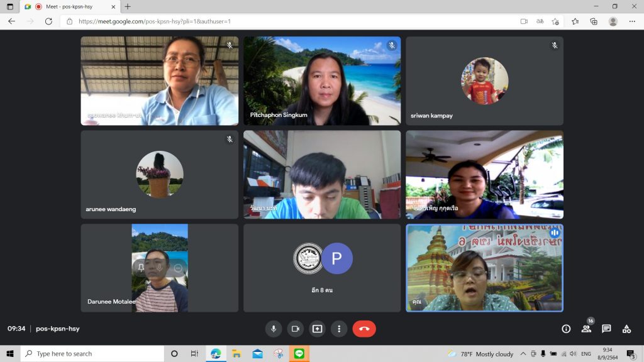Open LINE app from taskbar
The width and height of the screenshot is (644, 362).
point(299,353)
